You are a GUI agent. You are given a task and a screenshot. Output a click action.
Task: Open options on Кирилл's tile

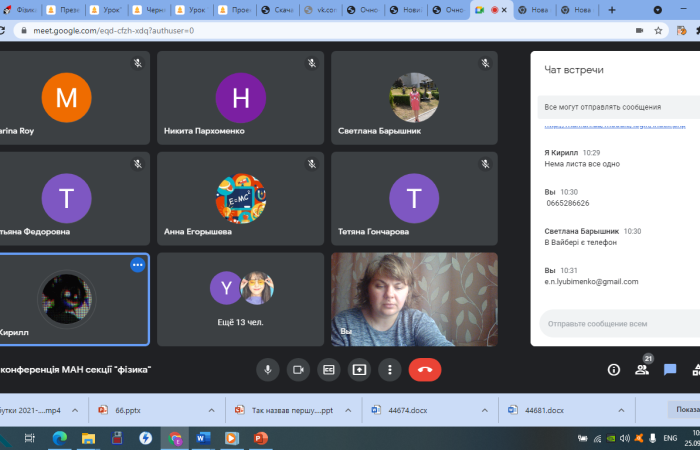pyautogui.click(x=138, y=264)
